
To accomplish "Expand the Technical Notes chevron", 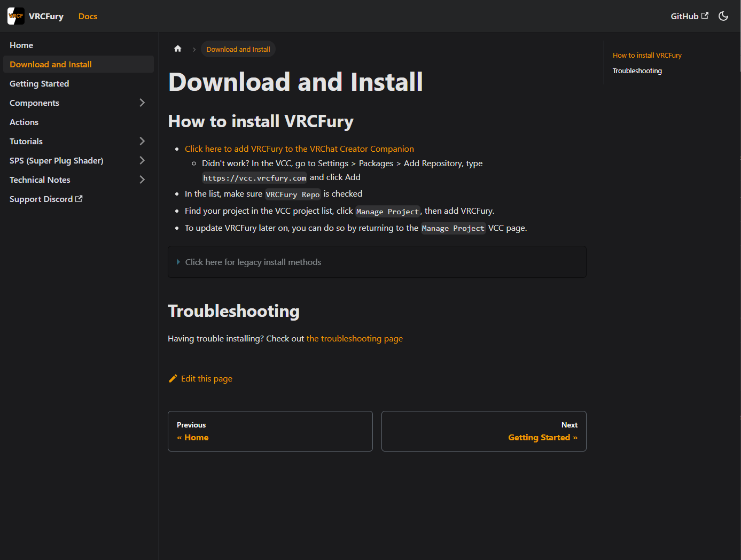I will pos(142,180).
